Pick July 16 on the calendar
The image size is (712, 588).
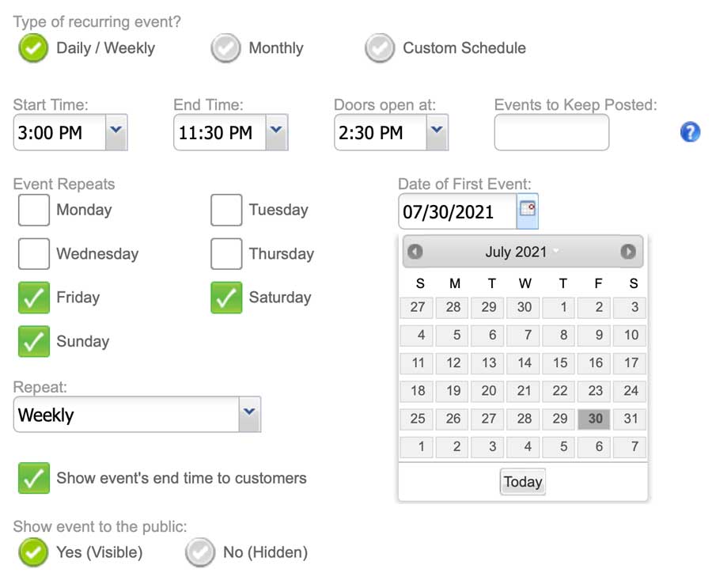click(x=594, y=362)
